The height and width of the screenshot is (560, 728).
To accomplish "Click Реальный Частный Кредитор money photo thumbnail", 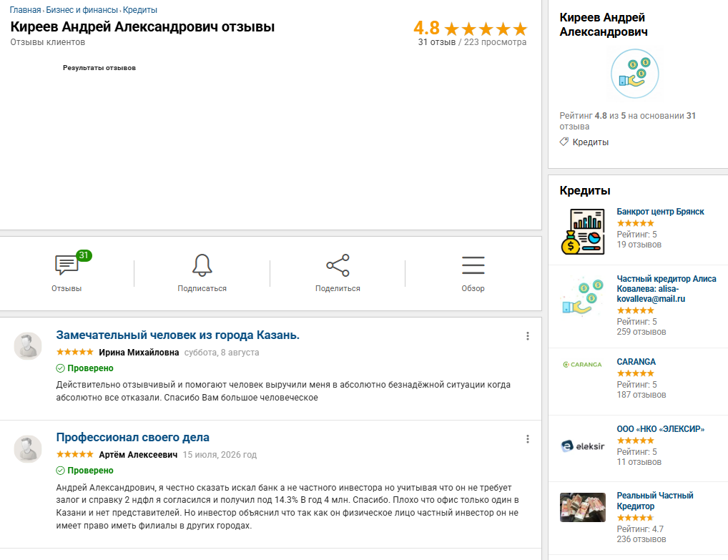I will (x=583, y=508).
